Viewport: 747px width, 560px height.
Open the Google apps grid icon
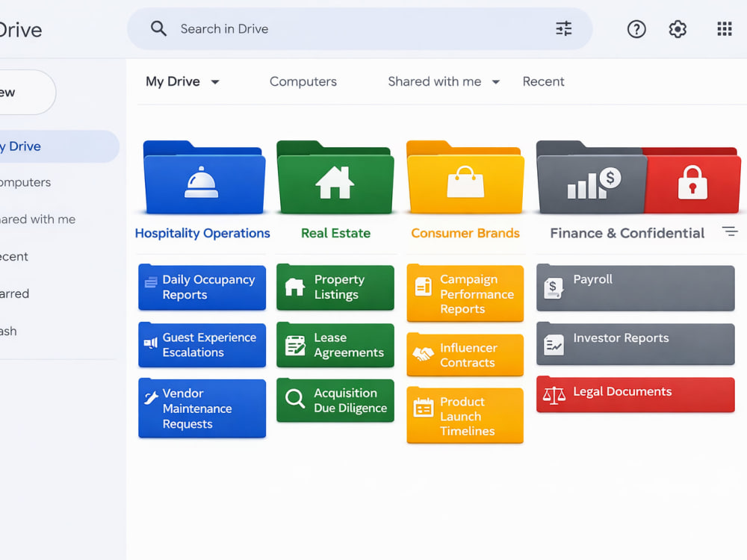point(725,29)
